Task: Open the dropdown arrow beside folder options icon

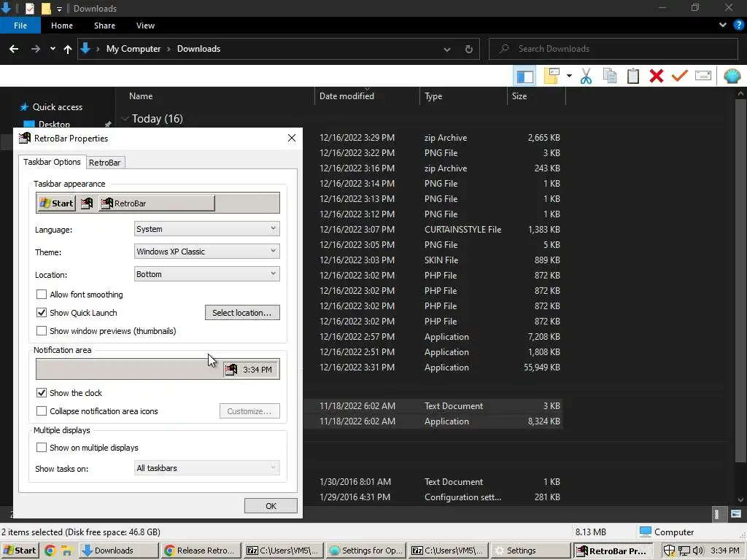Action: (569, 76)
